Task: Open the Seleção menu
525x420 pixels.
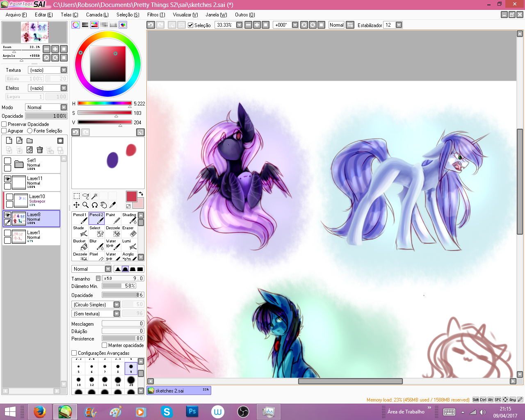Action: point(128,15)
